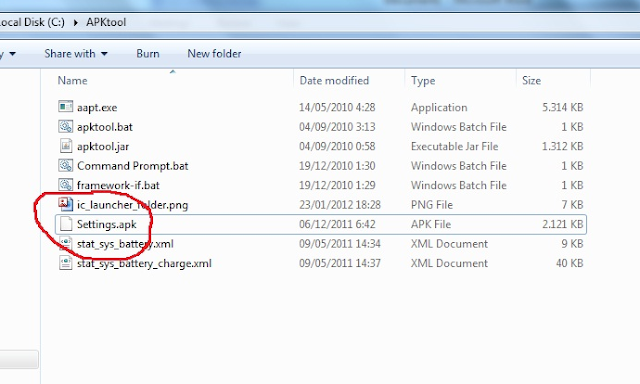Click the Executable Jar File type
The height and width of the screenshot is (384, 640).
[454, 146]
